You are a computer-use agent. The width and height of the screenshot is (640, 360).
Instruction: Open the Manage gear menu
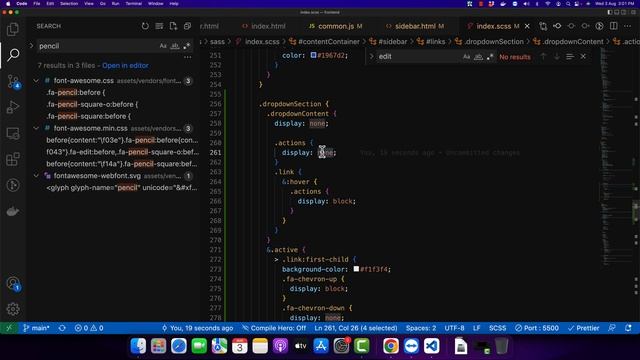(13, 309)
